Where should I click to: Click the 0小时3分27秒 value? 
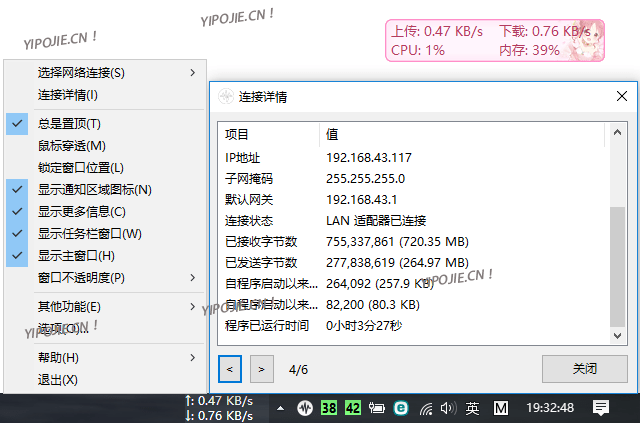point(364,325)
